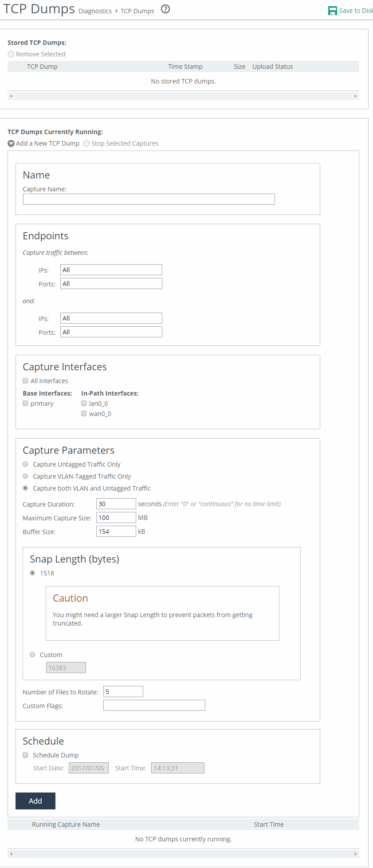This screenshot has width=373, height=868.
Task: Select the Custom snap length option
Action: pyautogui.click(x=32, y=654)
